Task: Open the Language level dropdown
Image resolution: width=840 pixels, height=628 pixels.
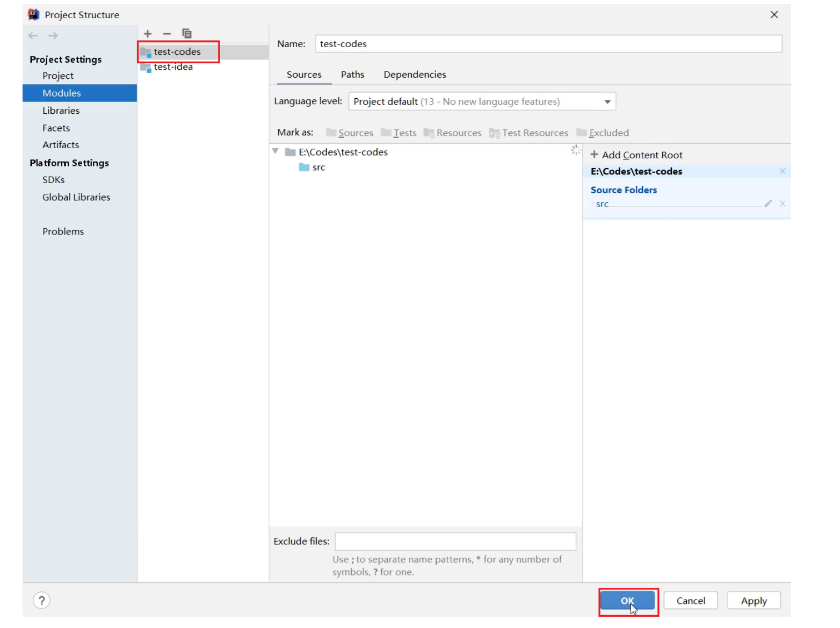Action: pos(482,101)
